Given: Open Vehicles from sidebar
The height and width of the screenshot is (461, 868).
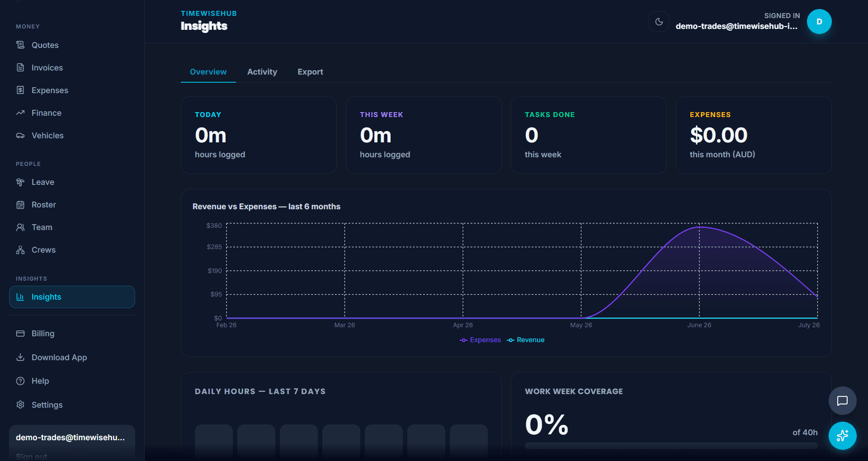Looking at the screenshot, I should (72, 135).
